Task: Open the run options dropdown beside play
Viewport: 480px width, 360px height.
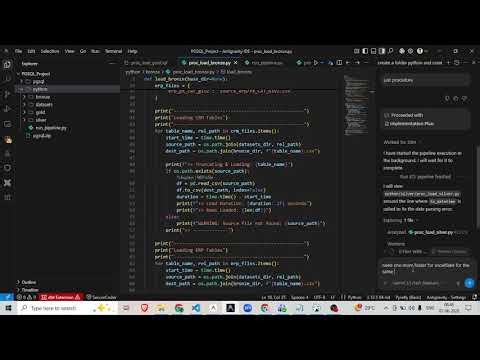Action: (x=322, y=63)
